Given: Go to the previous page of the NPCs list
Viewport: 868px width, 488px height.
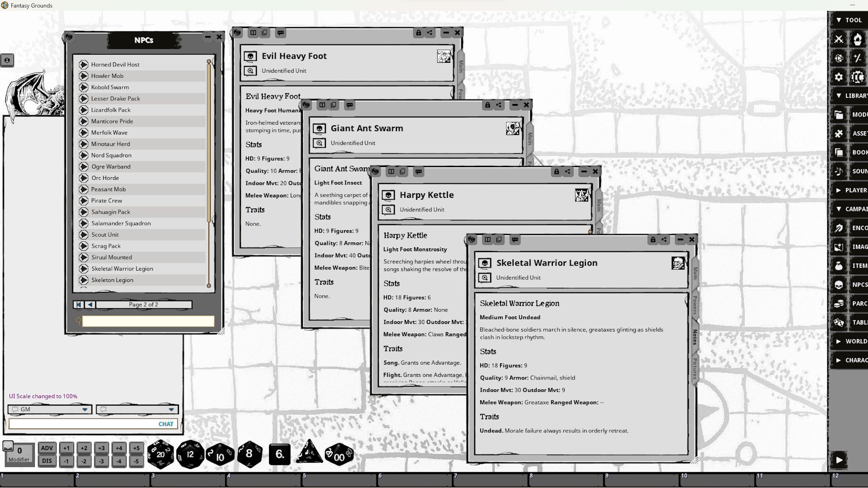Looking at the screenshot, I should (x=90, y=305).
